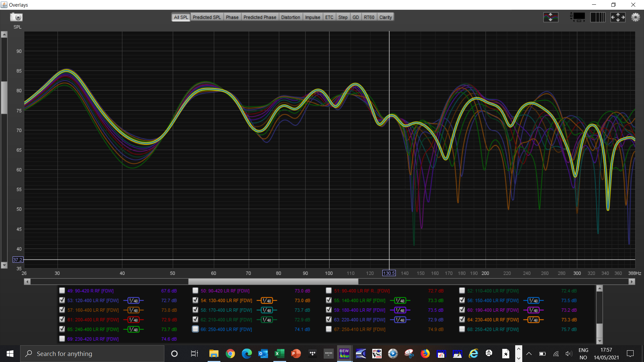Click Search for anything box
Viewport: 644px width, 362px height.
point(92,354)
